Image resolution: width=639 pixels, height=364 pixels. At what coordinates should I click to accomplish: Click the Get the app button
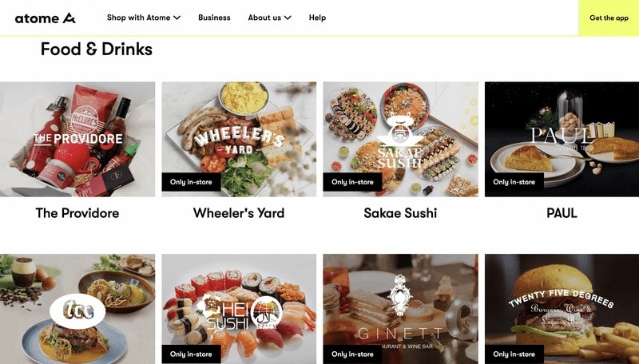(609, 18)
